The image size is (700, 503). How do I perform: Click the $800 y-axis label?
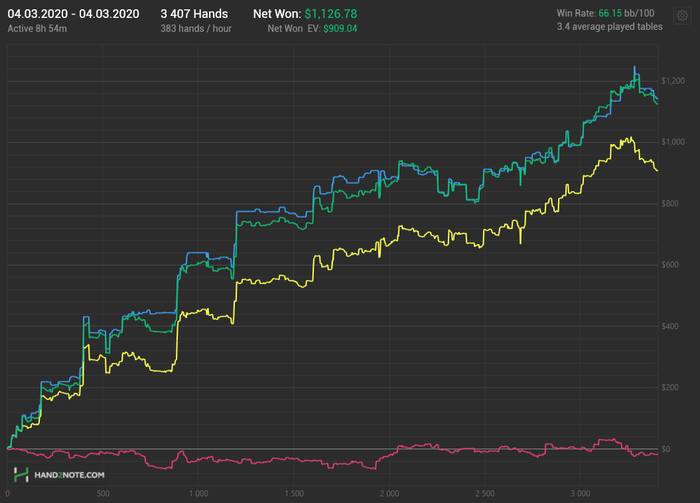[x=670, y=204]
